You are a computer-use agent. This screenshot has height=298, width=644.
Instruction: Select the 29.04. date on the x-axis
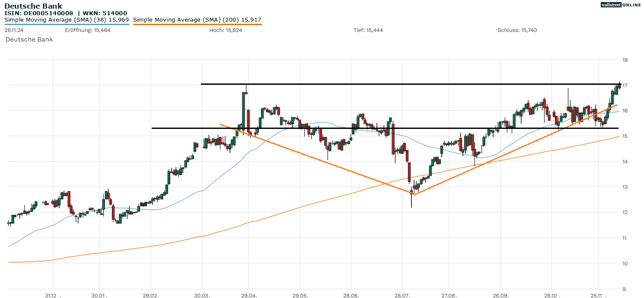point(249,295)
